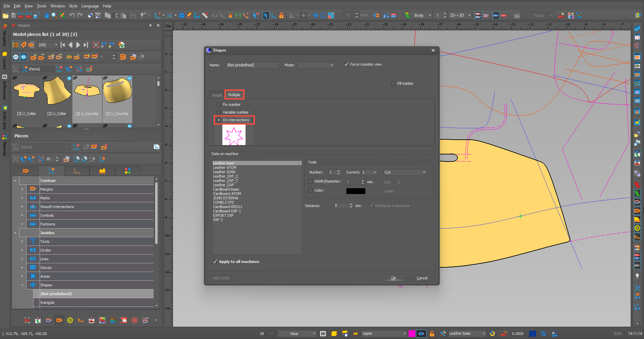This screenshot has width=644, height=339.
Task: Select the Fix number radio option
Action: tap(219, 105)
